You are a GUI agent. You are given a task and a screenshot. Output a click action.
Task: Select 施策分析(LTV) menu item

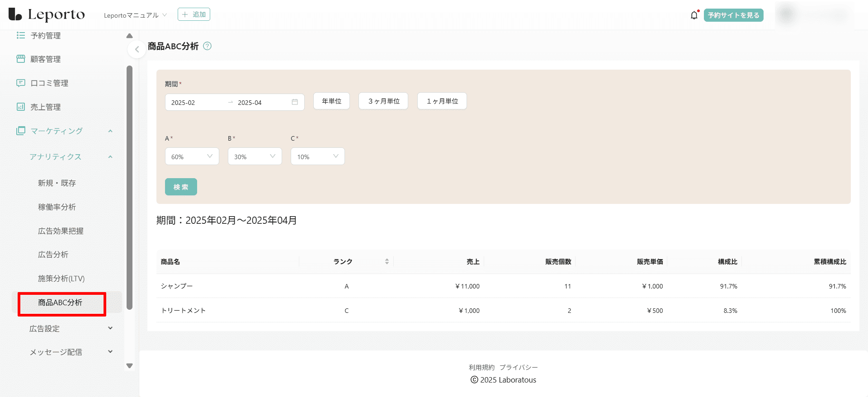point(61,279)
